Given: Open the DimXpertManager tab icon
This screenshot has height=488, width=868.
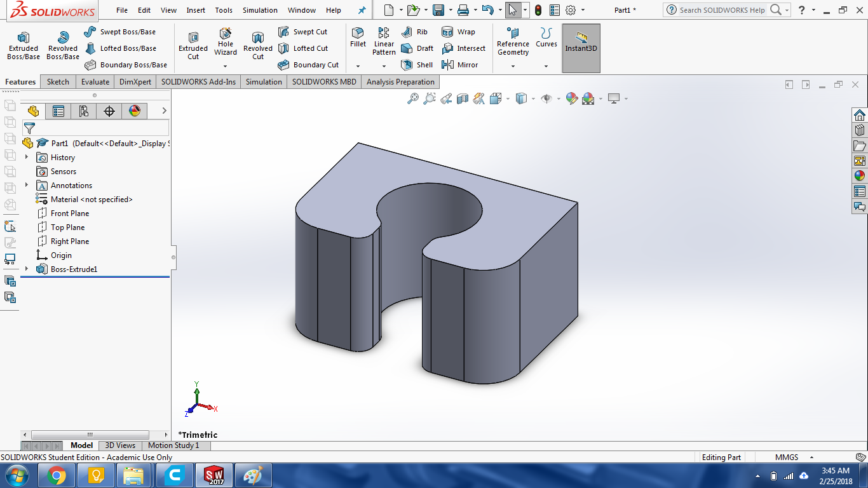Looking at the screenshot, I should (x=109, y=111).
